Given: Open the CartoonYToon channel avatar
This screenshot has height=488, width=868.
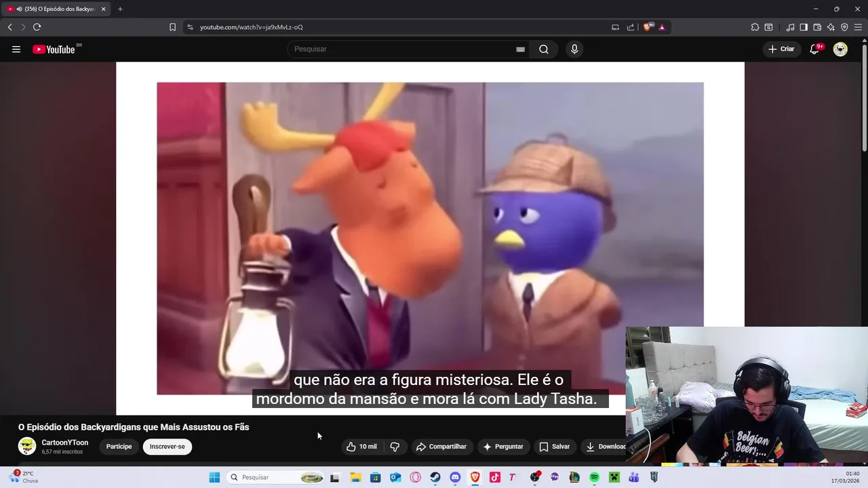Looking at the screenshot, I should pyautogui.click(x=27, y=446).
